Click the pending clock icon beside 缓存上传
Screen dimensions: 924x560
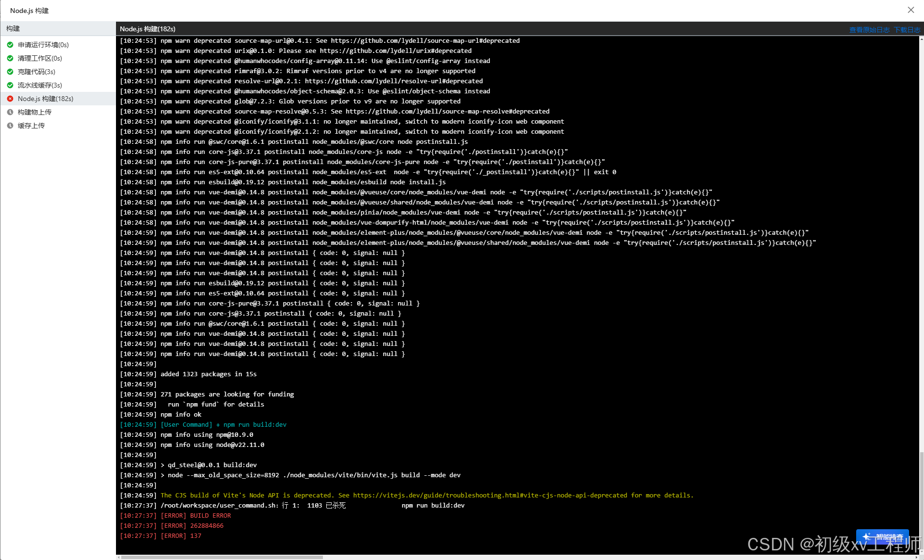10,126
